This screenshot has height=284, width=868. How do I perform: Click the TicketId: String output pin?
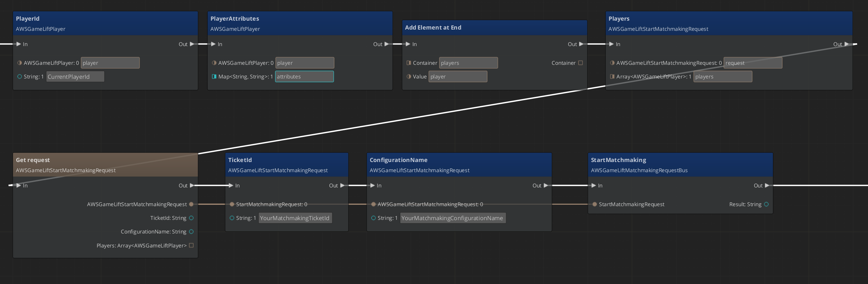[x=191, y=218]
